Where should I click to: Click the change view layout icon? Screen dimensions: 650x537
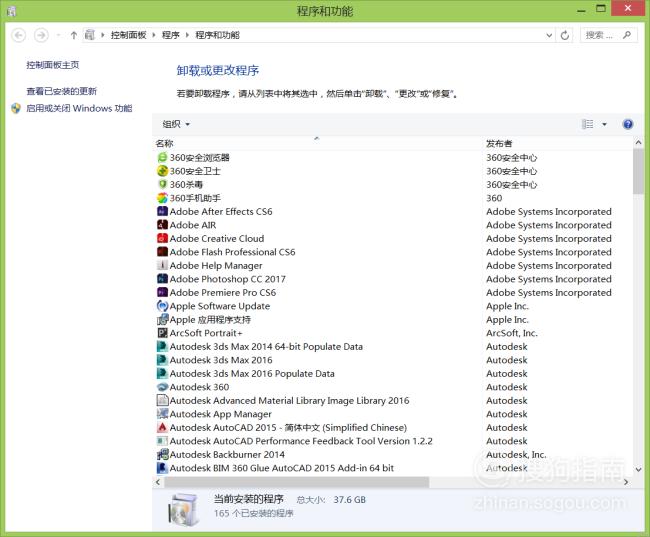tap(587, 124)
